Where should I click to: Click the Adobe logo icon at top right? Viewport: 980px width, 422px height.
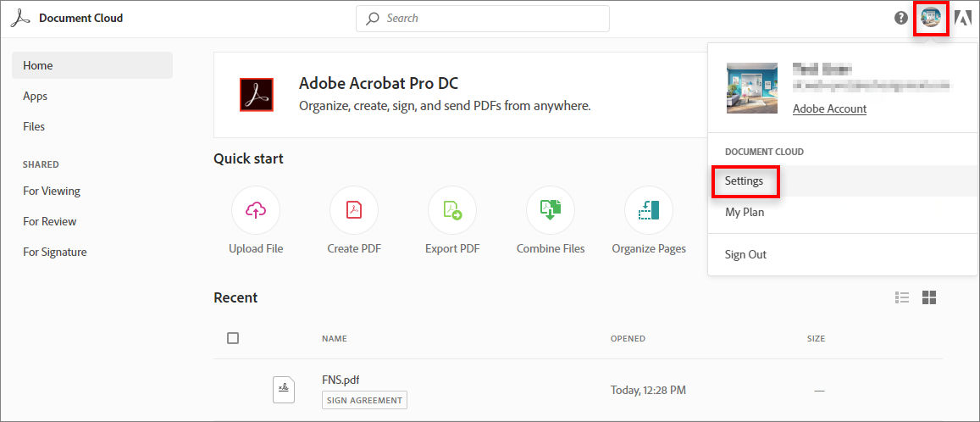click(x=963, y=18)
